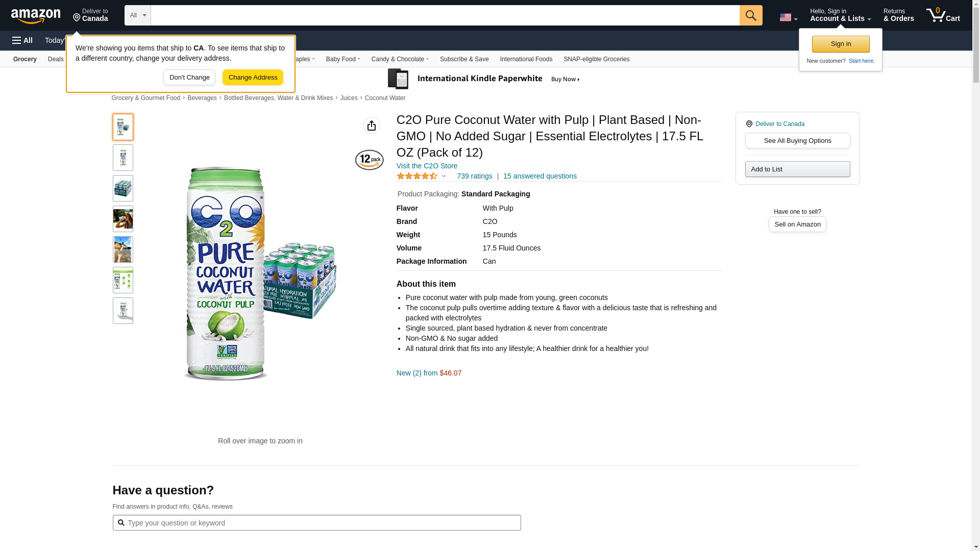Open the All hamburger menu
Image resolution: width=980 pixels, height=551 pixels.
click(x=22, y=40)
